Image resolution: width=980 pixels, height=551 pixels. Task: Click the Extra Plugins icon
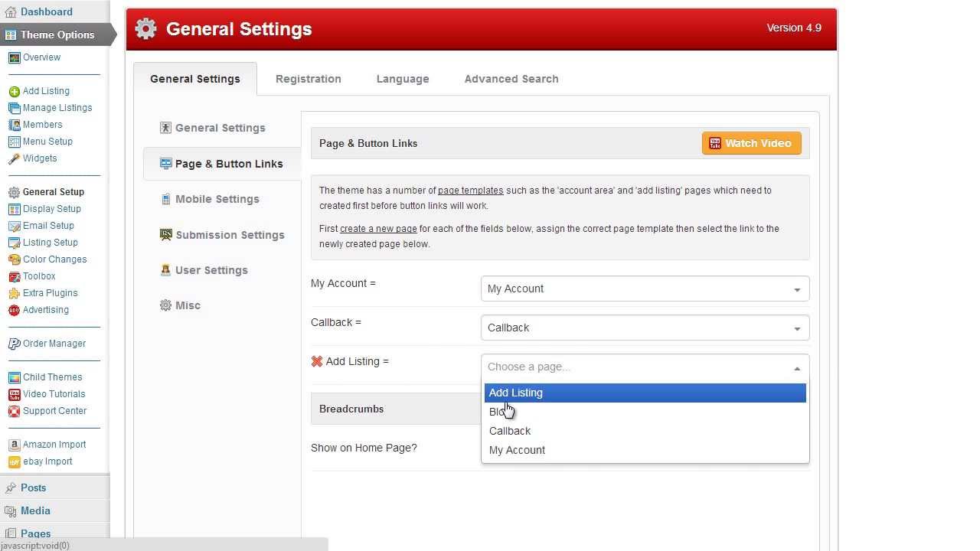tap(14, 293)
